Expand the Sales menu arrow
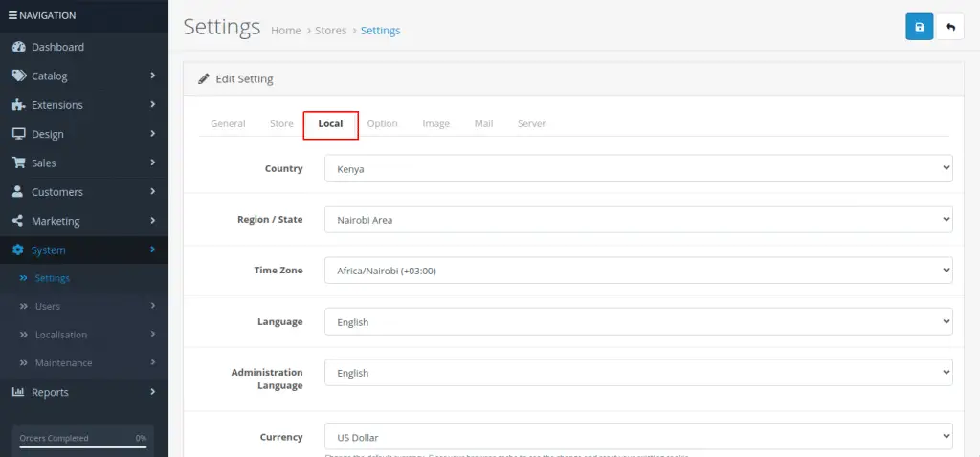This screenshot has height=457, width=980. (x=152, y=163)
